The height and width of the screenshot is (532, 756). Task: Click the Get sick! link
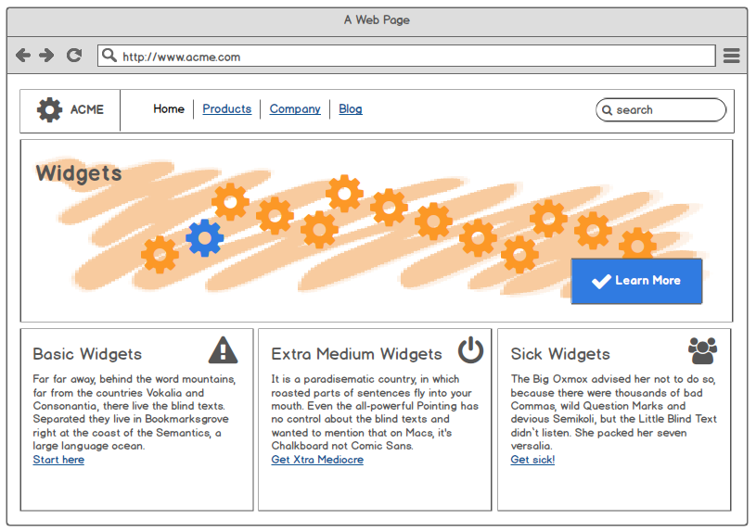[x=532, y=460]
